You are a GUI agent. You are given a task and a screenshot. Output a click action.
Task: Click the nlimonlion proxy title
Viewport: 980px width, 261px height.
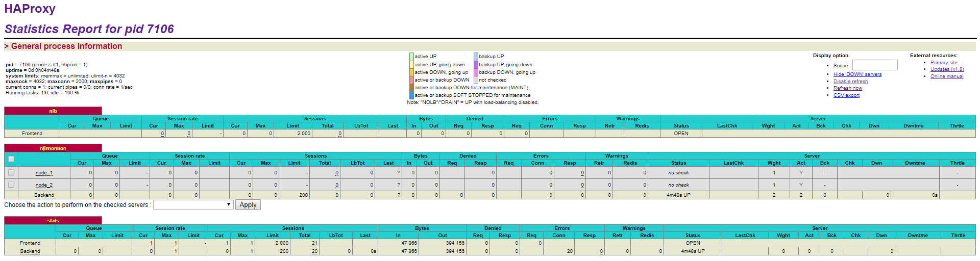click(x=53, y=148)
